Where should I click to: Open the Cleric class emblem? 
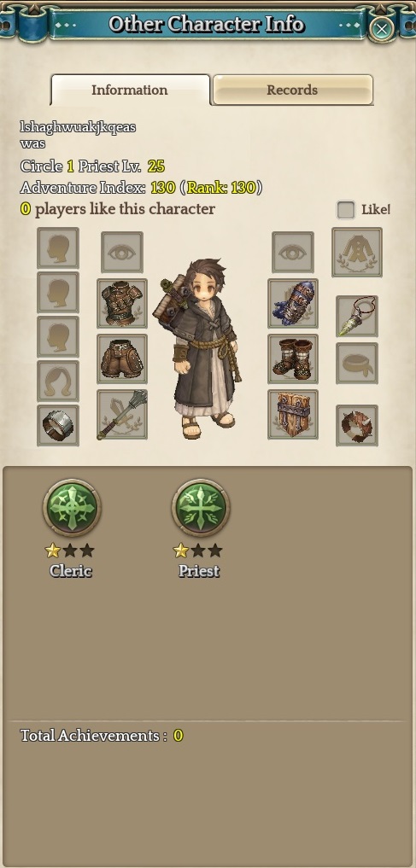tap(72, 508)
